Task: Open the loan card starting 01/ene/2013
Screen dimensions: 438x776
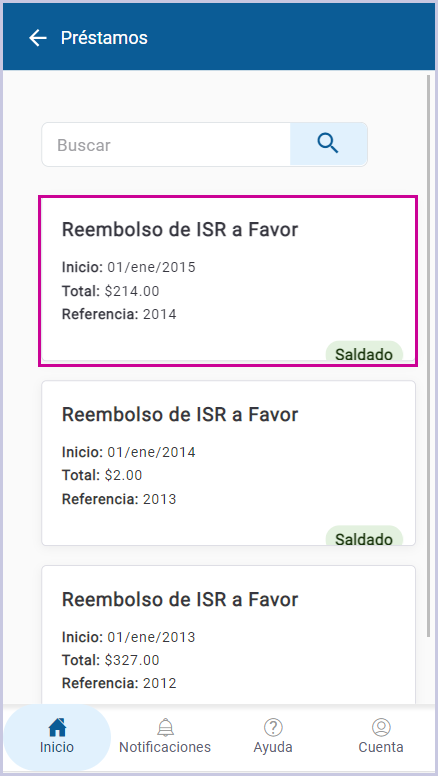Action: (228, 634)
